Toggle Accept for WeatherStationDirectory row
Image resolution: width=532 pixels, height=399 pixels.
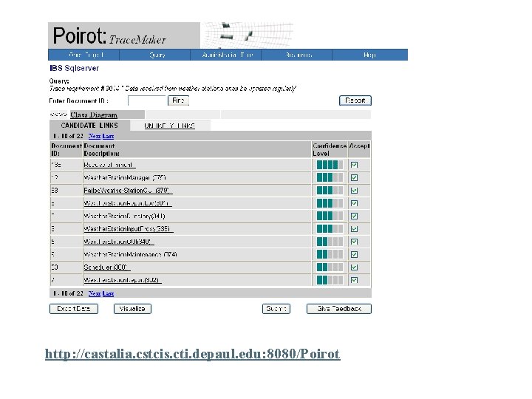354,216
